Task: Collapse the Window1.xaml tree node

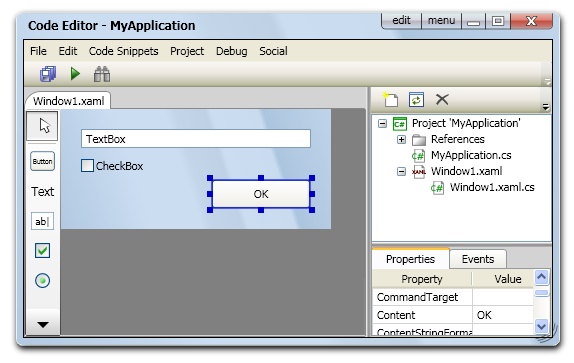Action: [401, 171]
